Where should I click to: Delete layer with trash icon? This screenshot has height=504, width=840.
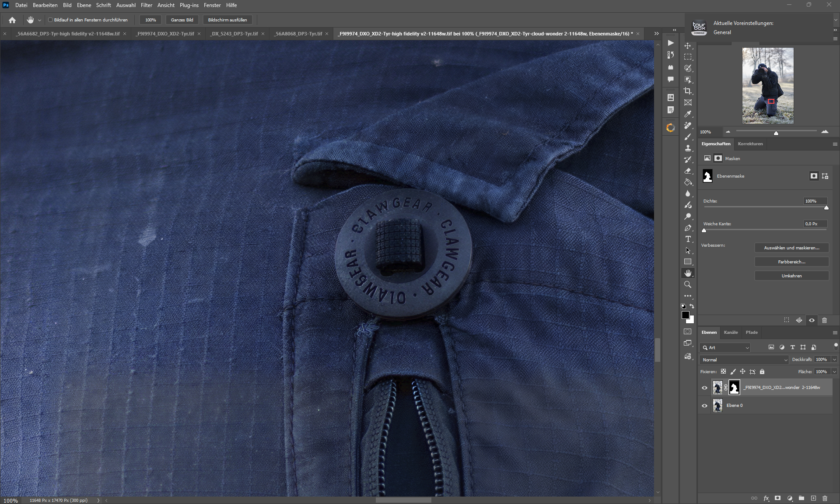825,498
